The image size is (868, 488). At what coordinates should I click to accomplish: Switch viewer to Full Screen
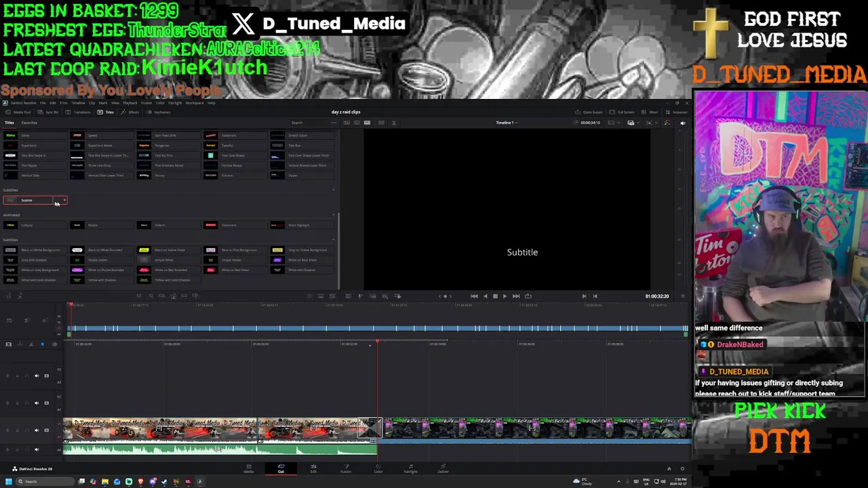pos(623,113)
